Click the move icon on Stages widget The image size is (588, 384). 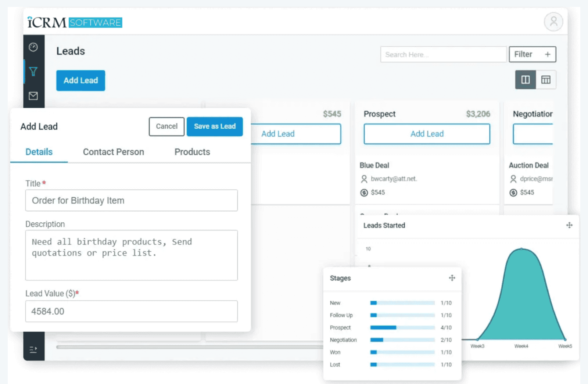pyautogui.click(x=452, y=278)
